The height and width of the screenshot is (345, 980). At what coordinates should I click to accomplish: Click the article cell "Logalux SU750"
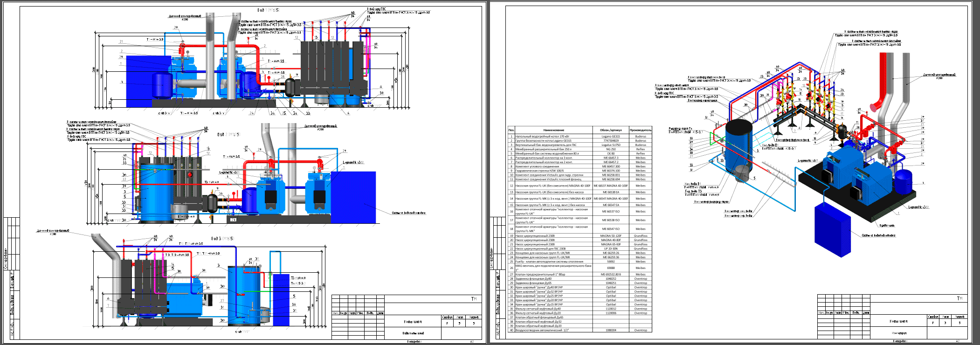[611, 145]
